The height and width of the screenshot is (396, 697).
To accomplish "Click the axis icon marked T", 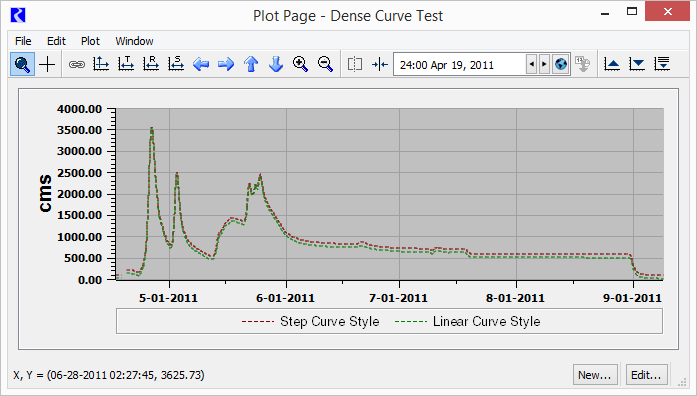I will click(x=126, y=64).
